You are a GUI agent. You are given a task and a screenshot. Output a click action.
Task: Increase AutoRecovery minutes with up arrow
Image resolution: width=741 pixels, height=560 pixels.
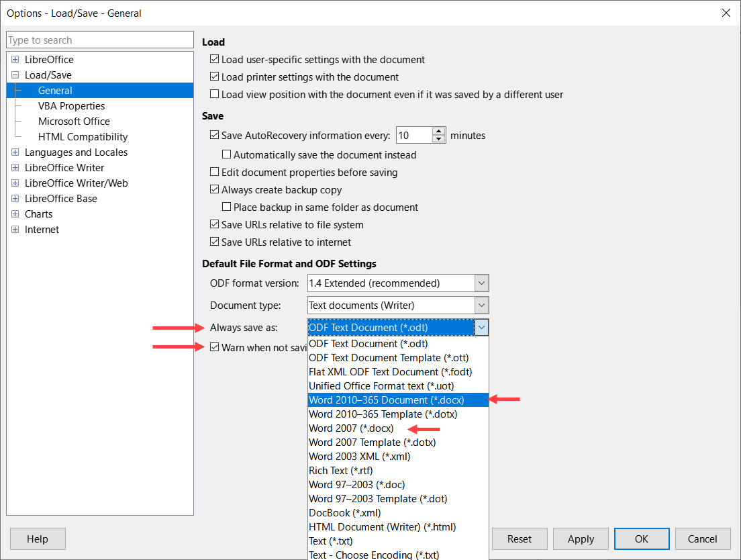click(x=438, y=132)
